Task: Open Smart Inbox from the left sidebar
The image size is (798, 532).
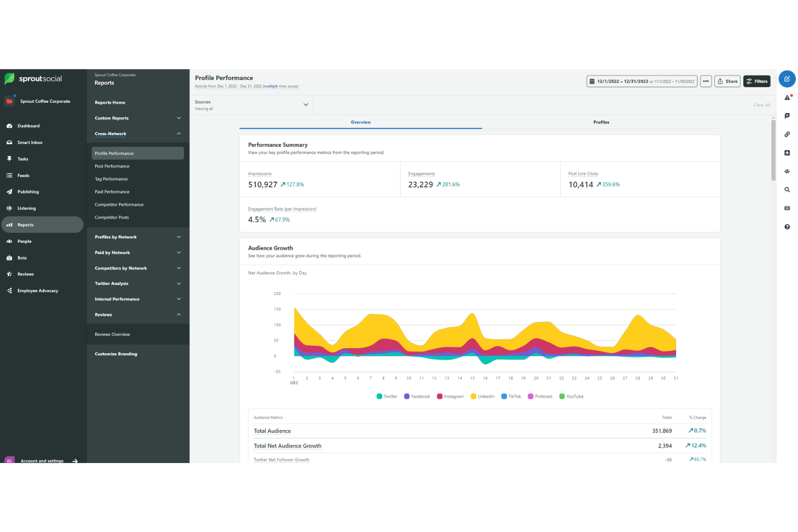Action: point(30,142)
